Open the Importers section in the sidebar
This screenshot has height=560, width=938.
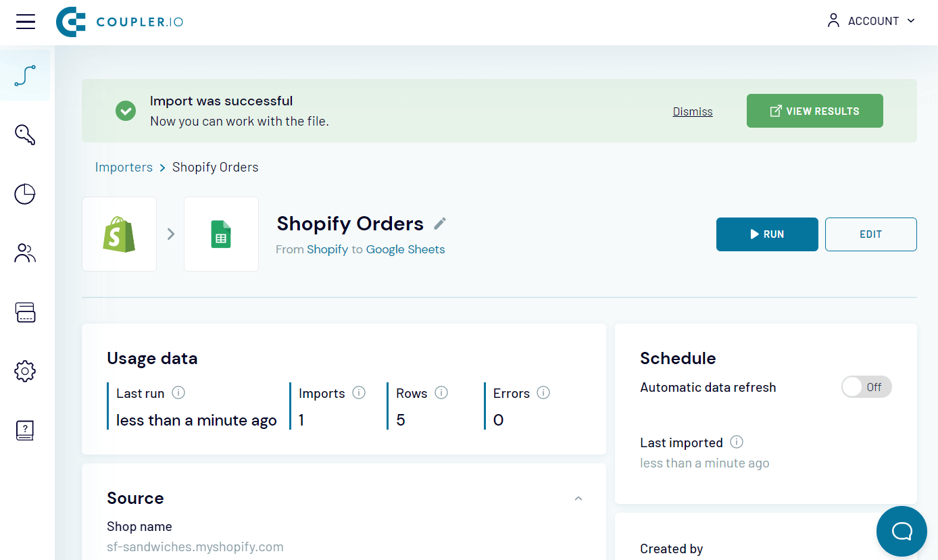pos(25,76)
